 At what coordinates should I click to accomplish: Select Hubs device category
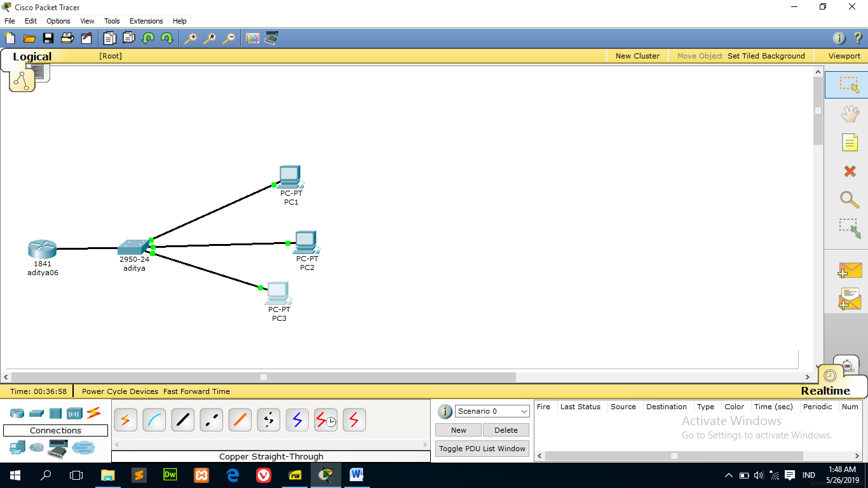click(55, 413)
